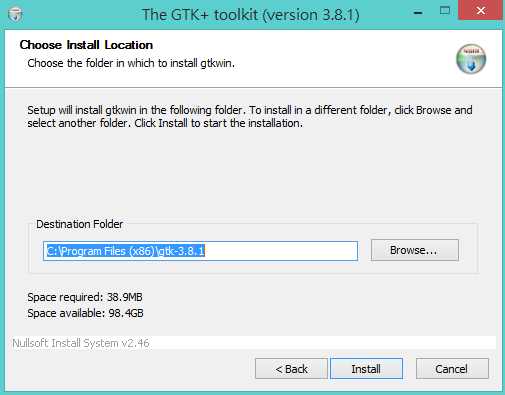This screenshot has width=505, height=395.
Task: Go to previous step with < Back
Action: 291,369
